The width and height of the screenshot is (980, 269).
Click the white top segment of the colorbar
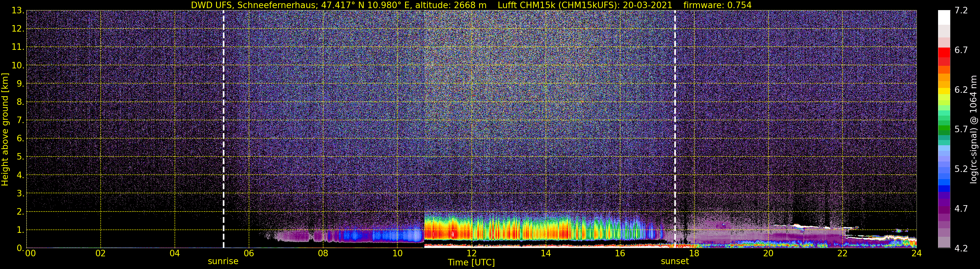coord(944,18)
